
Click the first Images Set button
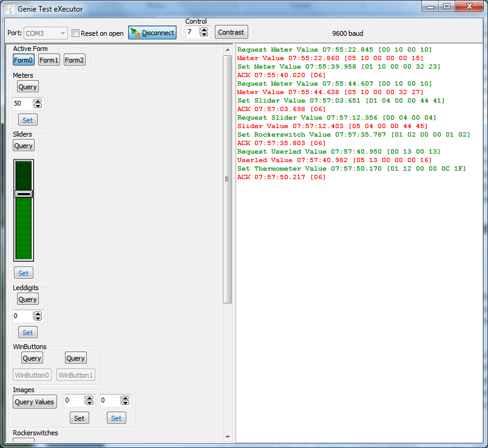80,418
